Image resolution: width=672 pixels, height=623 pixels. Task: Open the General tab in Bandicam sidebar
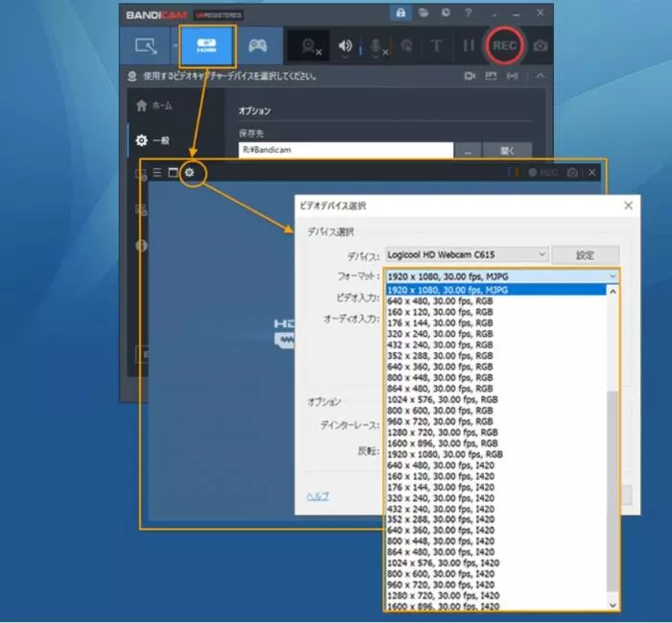coord(153,140)
